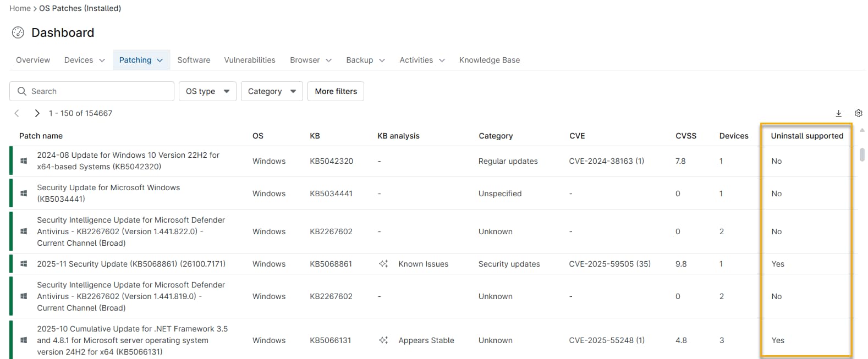Expand the OS type filter dropdown
Image resolution: width=868 pixels, height=359 pixels.
(207, 91)
